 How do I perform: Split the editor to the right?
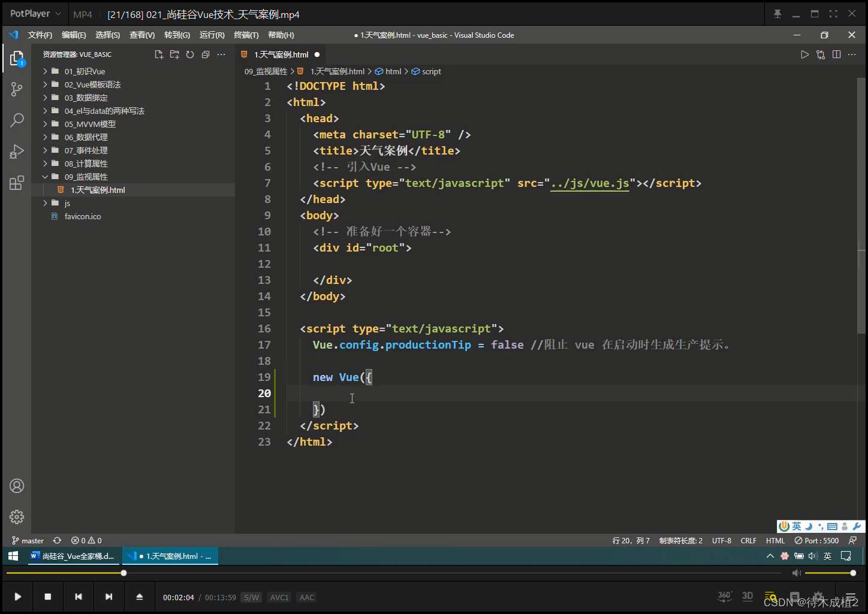[836, 55]
